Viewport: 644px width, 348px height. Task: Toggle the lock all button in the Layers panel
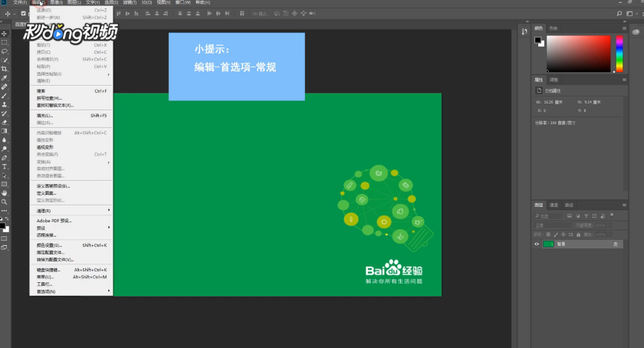[x=578, y=235]
